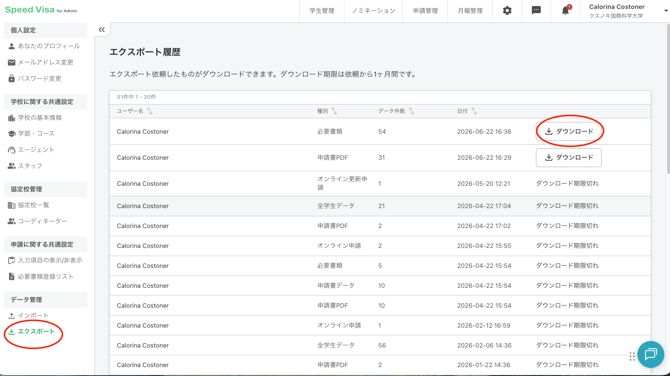
Task: Click date 2026-04-22 17:04 cell
Action: click(484, 206)
